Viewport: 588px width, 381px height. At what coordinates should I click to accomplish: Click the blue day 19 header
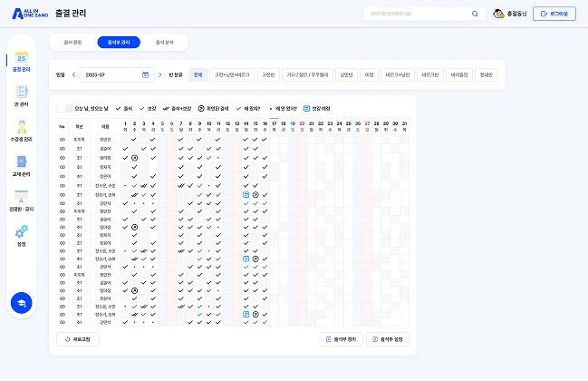[293, 126]
